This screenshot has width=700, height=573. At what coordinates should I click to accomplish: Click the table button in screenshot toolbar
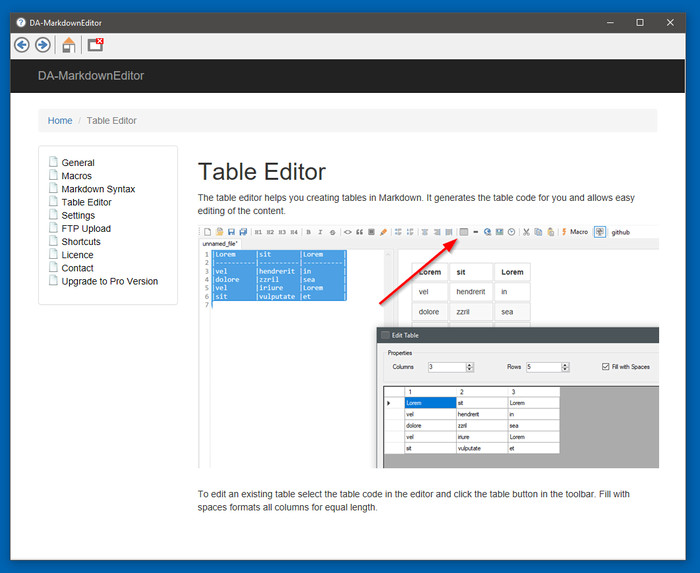464,232
